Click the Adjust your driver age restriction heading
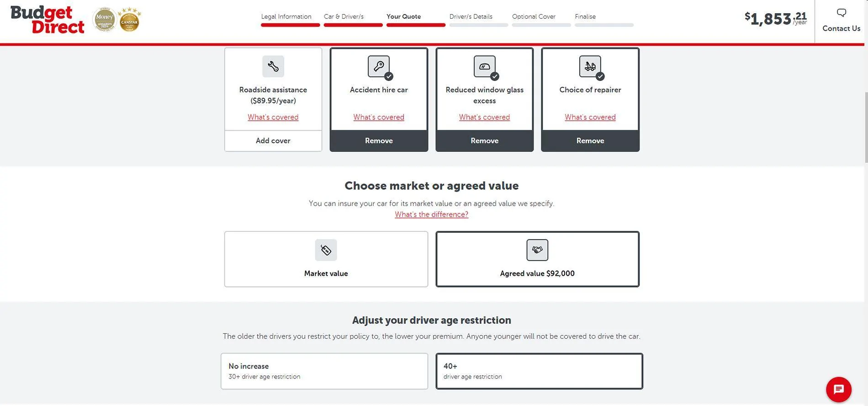 click(432, 320)
